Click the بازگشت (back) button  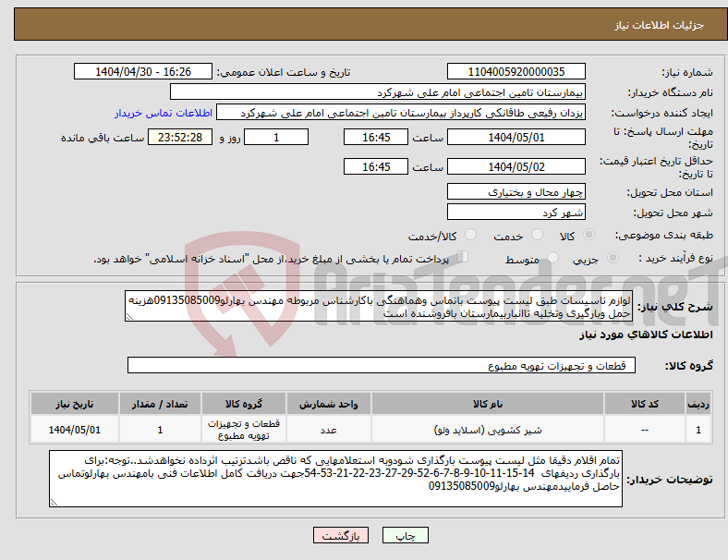point(341,535)
